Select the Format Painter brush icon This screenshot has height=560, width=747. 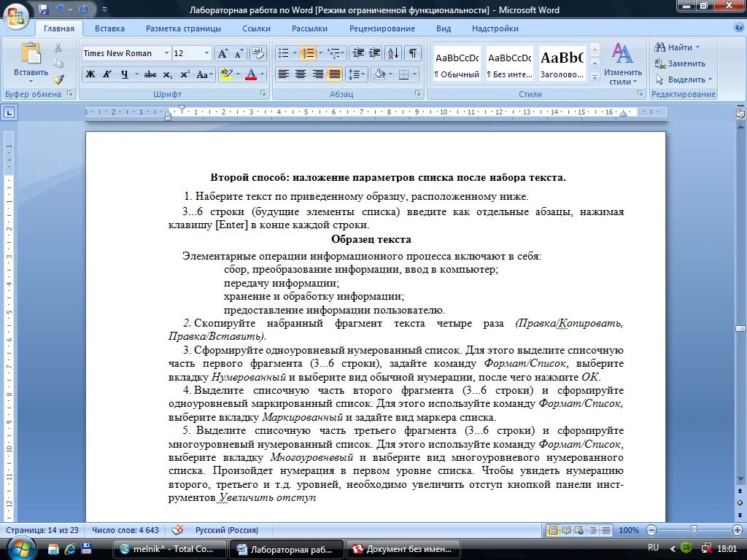58,79
